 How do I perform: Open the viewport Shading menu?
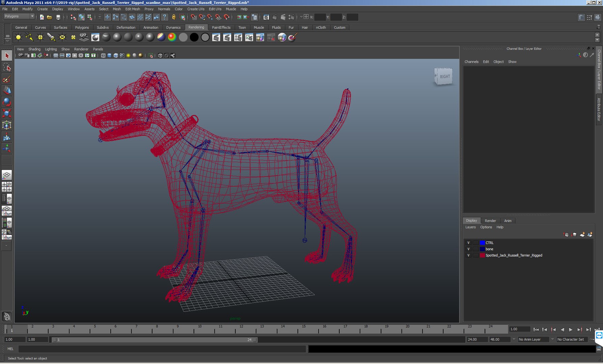(34, 49)
